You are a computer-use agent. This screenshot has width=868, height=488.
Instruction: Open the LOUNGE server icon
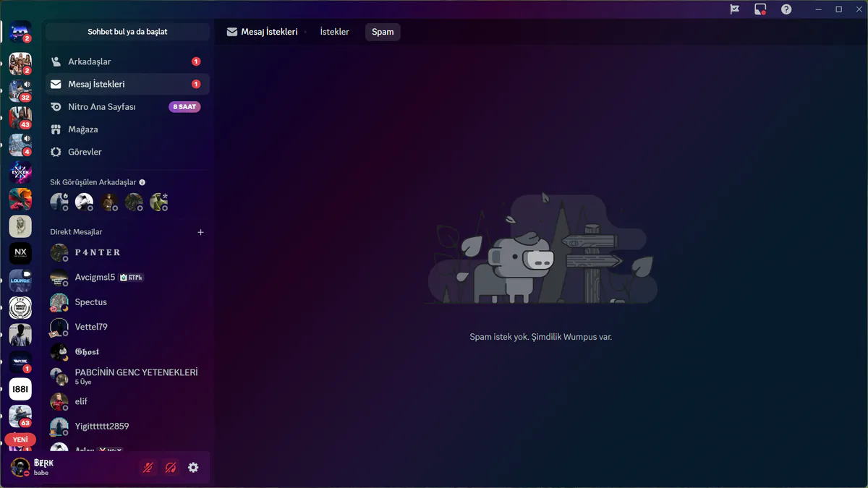tap(20, 281)
